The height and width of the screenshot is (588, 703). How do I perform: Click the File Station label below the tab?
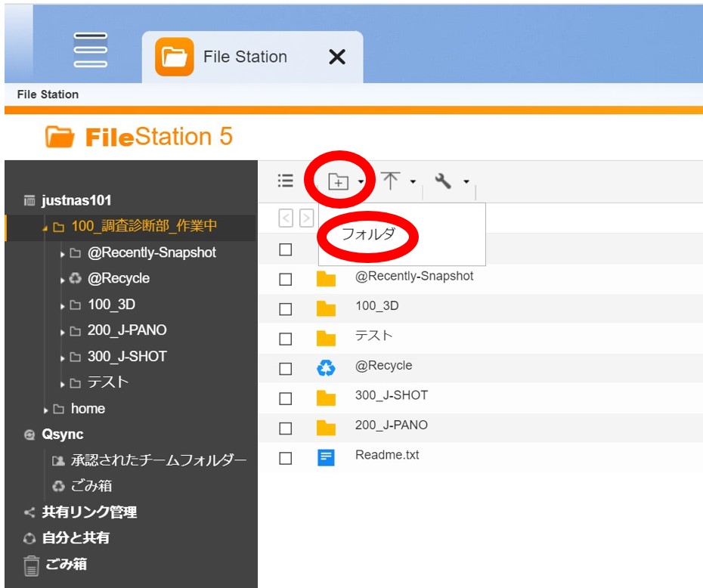tap(48, 94)
